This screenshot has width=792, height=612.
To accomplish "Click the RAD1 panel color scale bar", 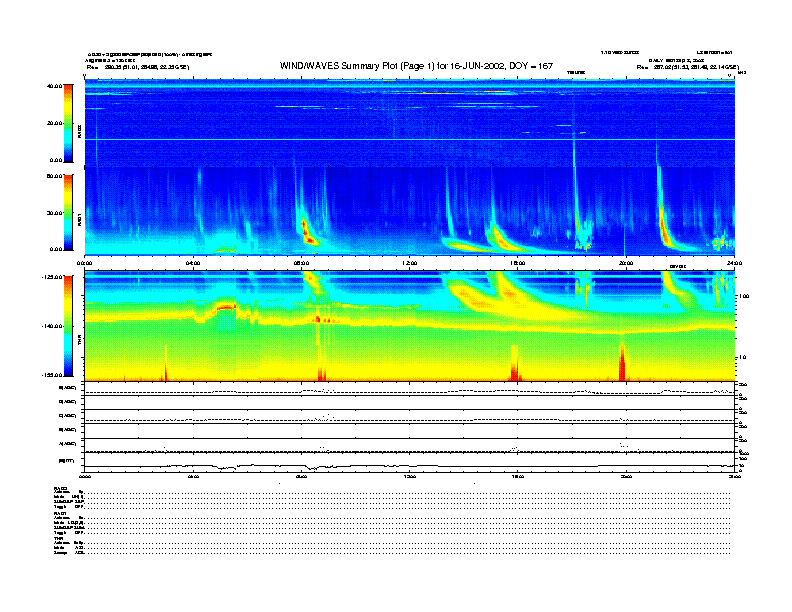I will pos(68,212).
